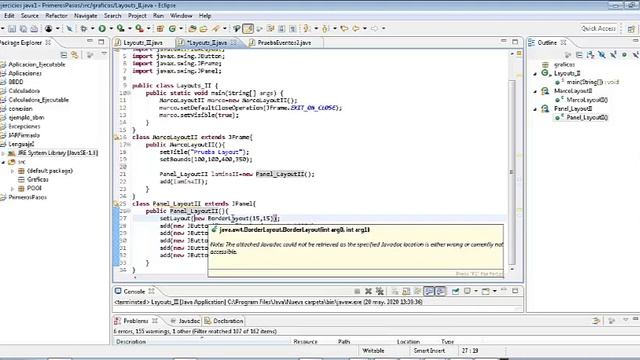Click Collapse All in Package Explorer
Image resolution: width=640 pixels, height=360 pixels.
[64, 55]
